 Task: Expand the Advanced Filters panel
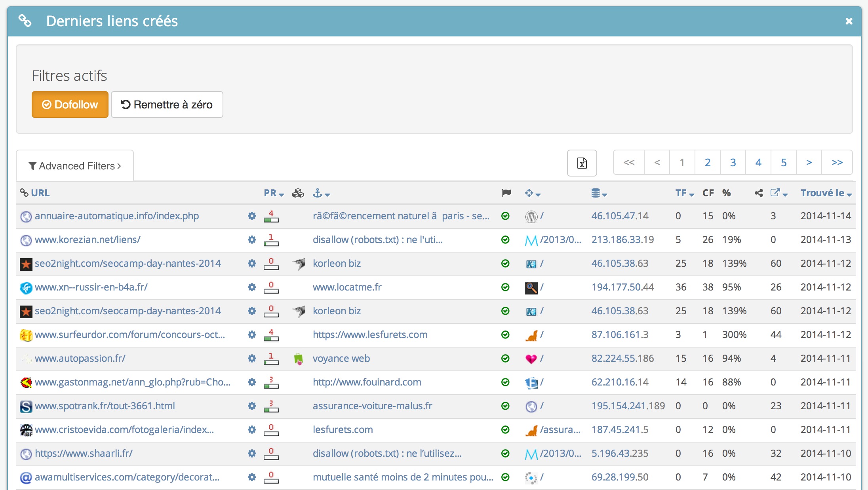point(75,166)
